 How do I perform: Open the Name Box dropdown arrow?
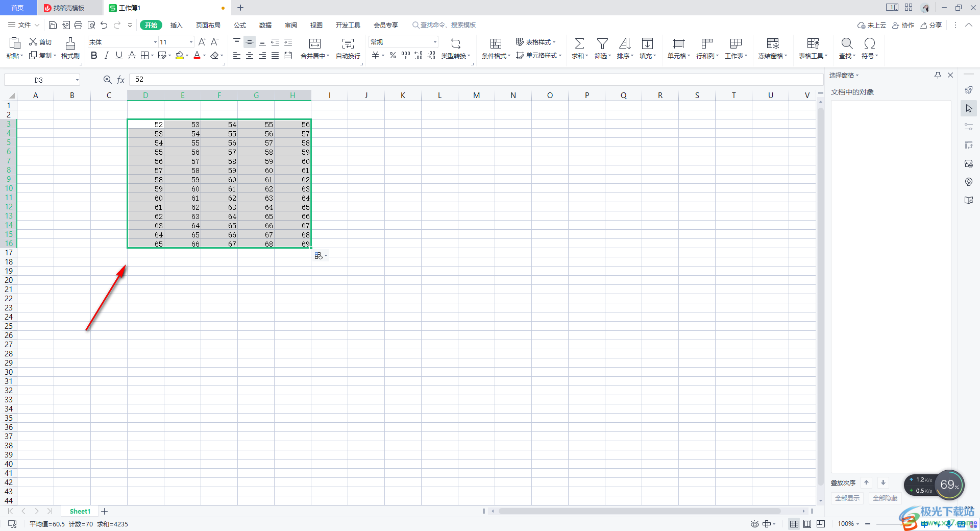(77, 80)
